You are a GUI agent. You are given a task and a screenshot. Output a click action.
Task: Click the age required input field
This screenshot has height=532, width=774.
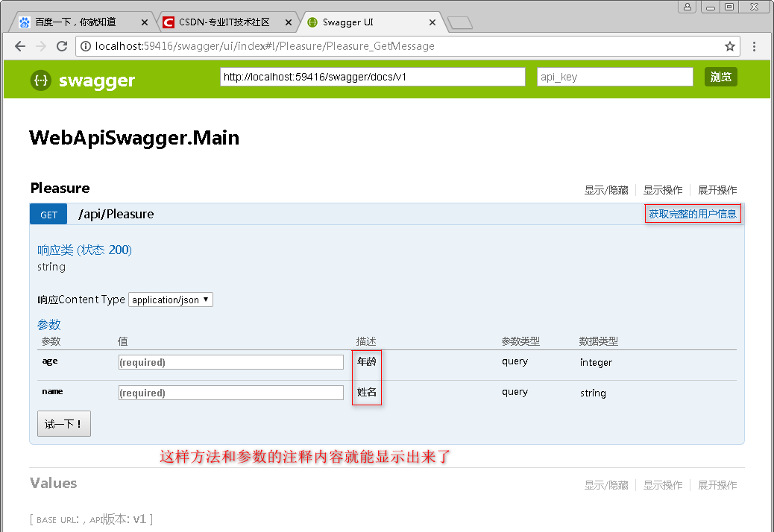point(230,361)
